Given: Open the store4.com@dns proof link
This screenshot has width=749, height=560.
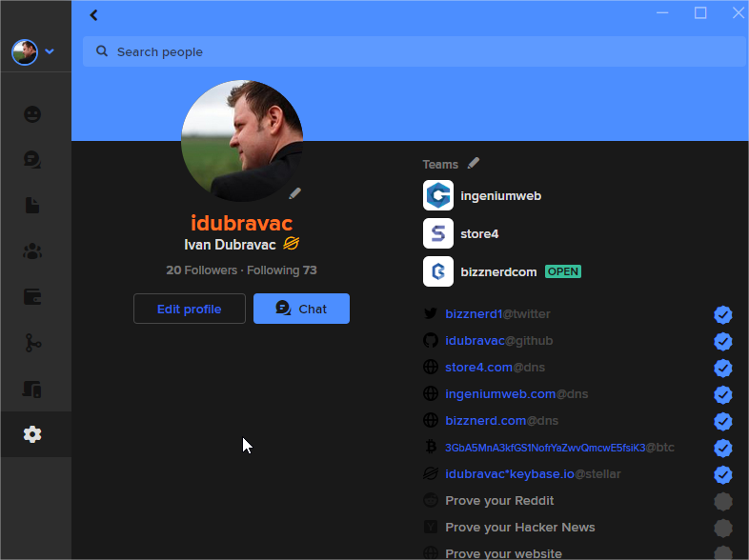Looking at the screenshot, I should [495, 368].
